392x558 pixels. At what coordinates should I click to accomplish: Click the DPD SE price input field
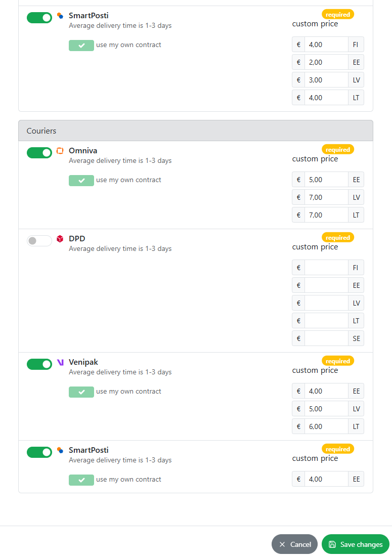[x=326, y=338]
